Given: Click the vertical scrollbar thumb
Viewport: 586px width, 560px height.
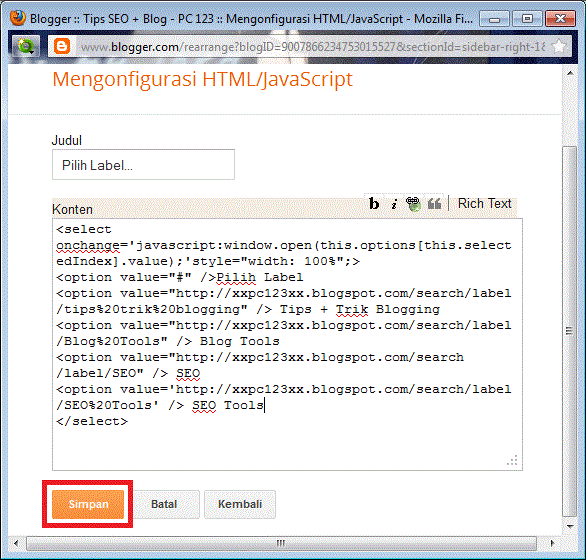Looking at the screenshot, I should tap(570, 331).
